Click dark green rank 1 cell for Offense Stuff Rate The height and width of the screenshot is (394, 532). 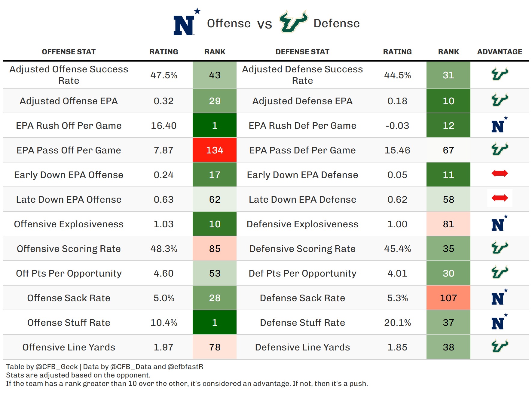pyautogui.click(x=215, y=323)
